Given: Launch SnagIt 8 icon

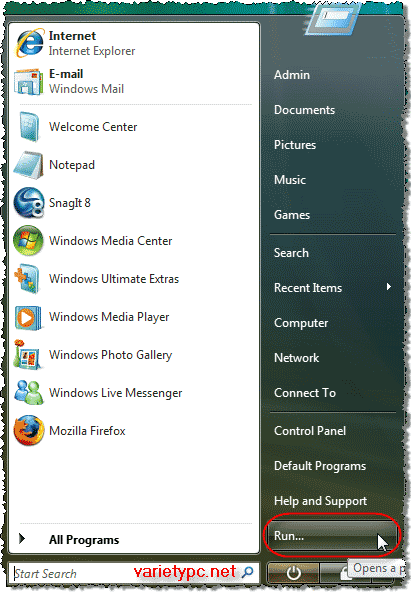Looking at the screenshot, I should tap(29, 203).
